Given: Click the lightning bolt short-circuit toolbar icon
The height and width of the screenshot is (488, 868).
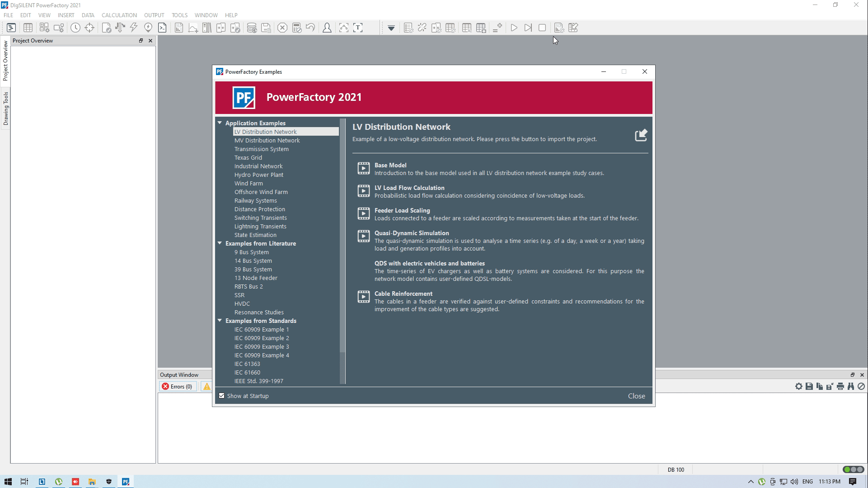Looking at the screenshot, I should point(134,28).
